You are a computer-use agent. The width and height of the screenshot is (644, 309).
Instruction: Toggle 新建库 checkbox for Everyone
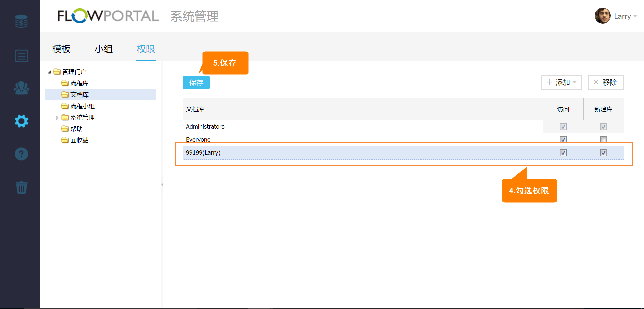tap(603, 139)
